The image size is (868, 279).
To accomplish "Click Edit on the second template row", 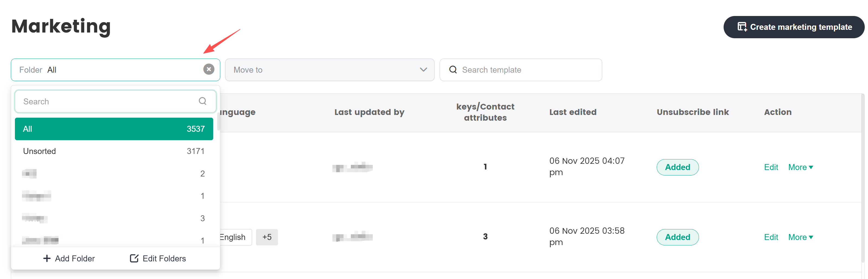I will 771,237.
